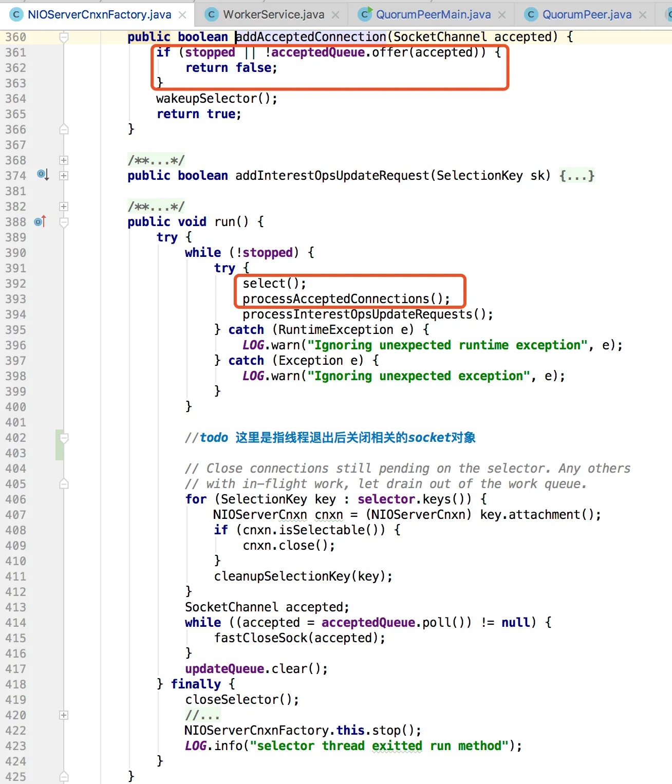
Task: Click the 'addInterestOpsUpdateRequest' method name
Action: [332, 176]
